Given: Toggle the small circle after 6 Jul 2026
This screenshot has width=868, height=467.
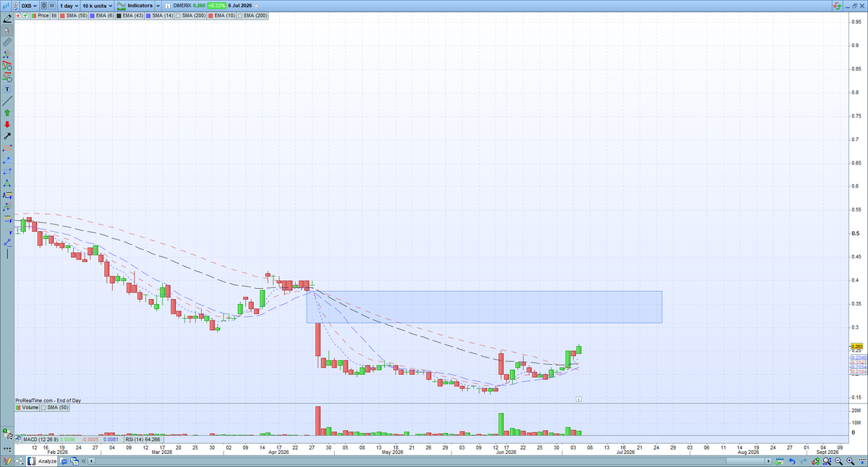Looking at the screenshot, I should click(256, 6).
